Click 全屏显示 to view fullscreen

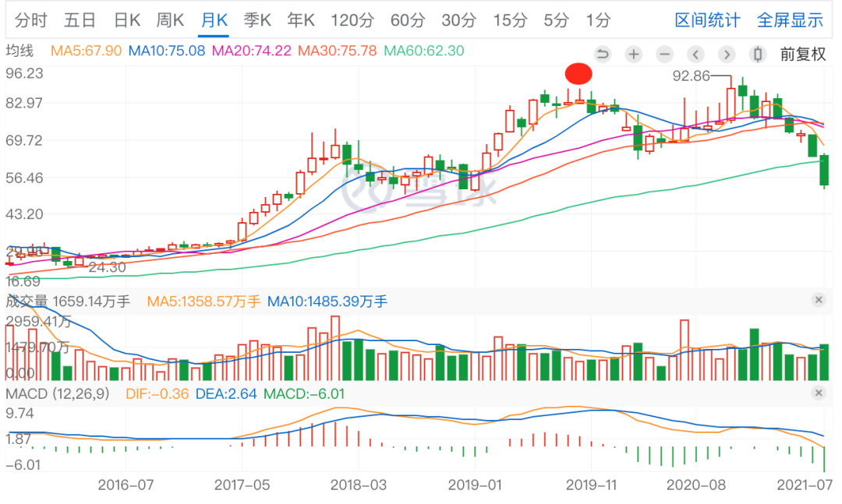tap(790, 20)
